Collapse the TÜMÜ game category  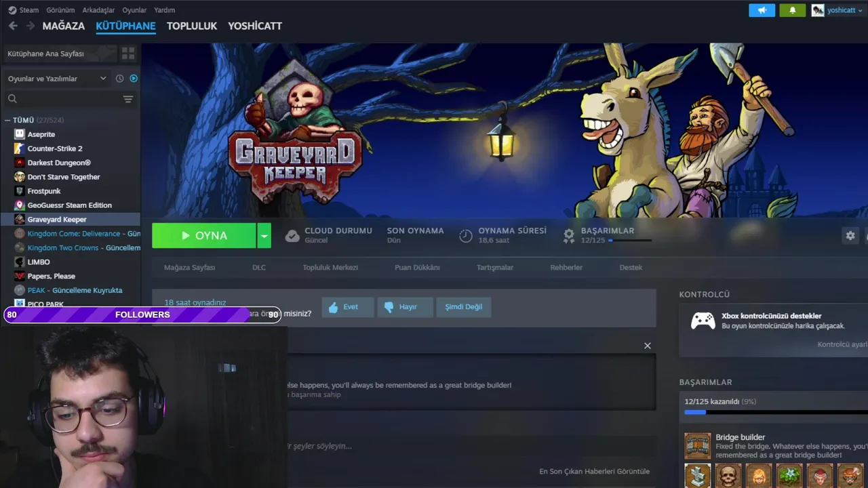pos(7,120)
